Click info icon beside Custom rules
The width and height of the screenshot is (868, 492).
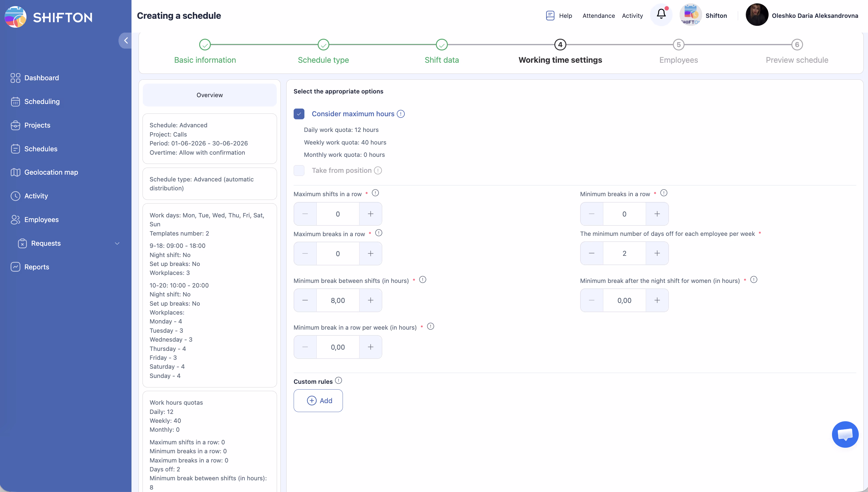tap(339, 381)
